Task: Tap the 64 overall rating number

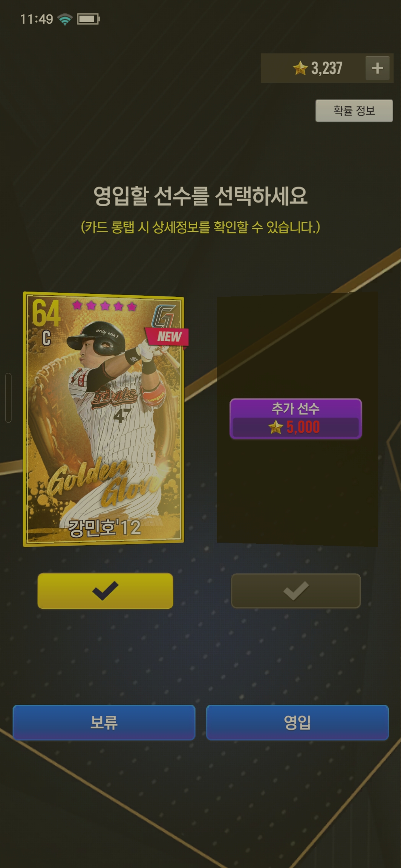Action: tap(46, 313)
